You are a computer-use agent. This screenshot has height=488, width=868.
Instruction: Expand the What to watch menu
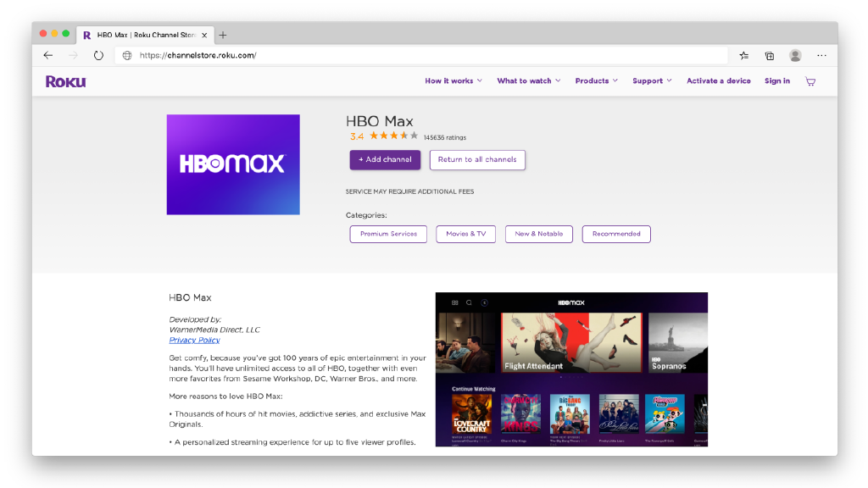[529, 80]
